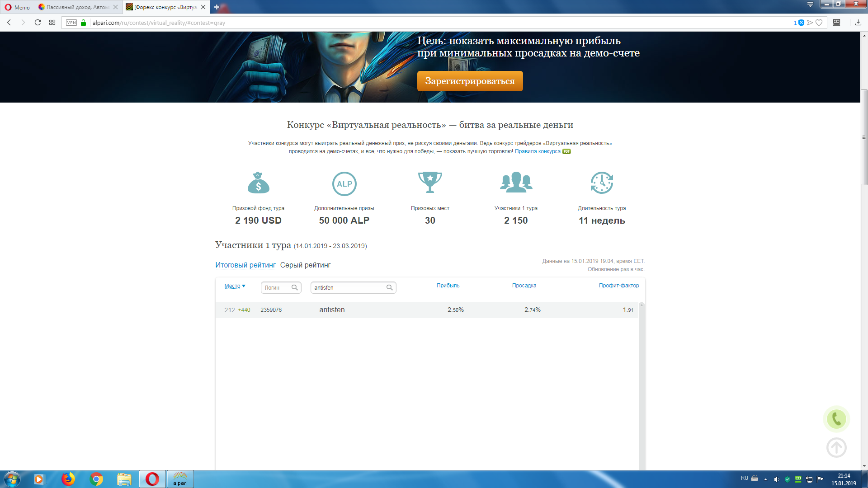Open the Speed Dial grid icon
This screenshot has width=868, height=488.
tap(52, 23)
